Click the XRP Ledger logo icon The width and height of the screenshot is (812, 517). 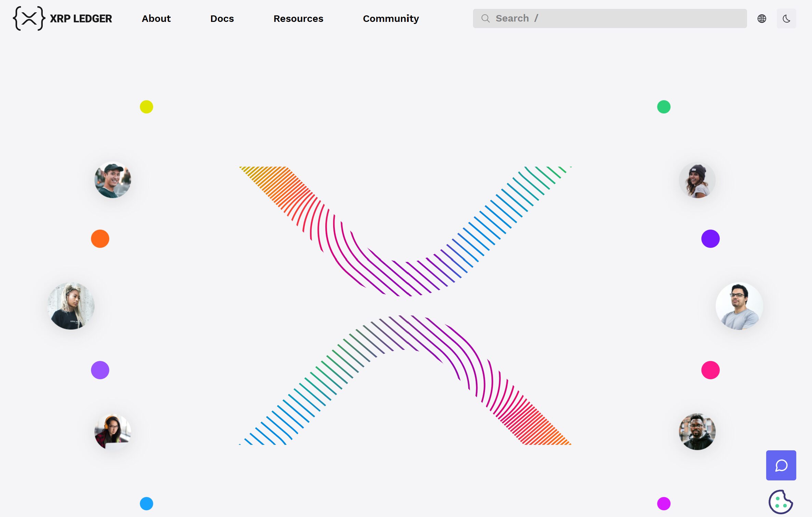click(29, 18)
